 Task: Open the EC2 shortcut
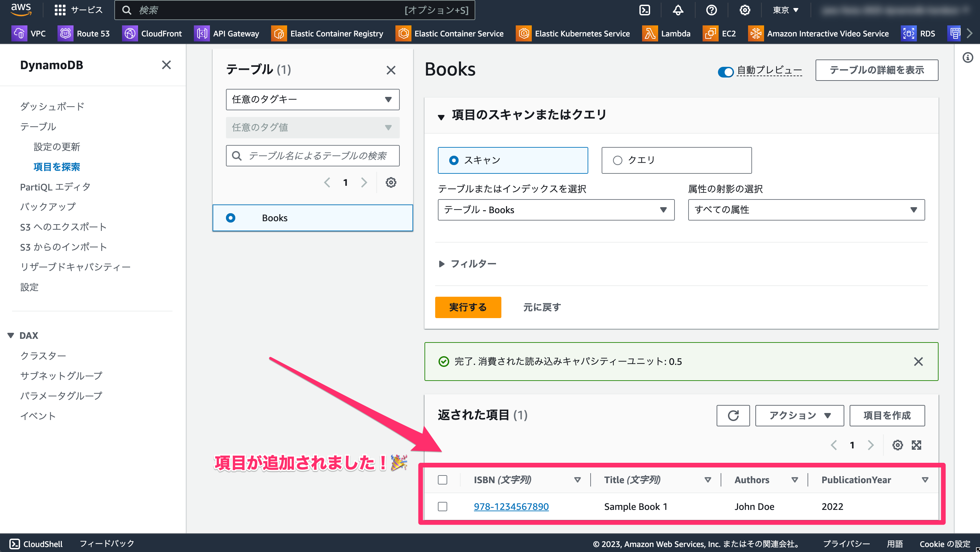(719, 33)
